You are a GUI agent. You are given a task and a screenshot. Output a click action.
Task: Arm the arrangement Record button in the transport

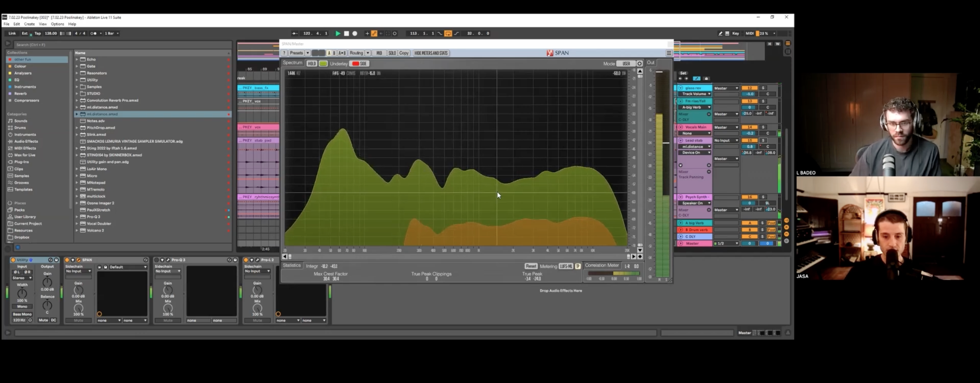pyautogui.click(x=355, y=33)
